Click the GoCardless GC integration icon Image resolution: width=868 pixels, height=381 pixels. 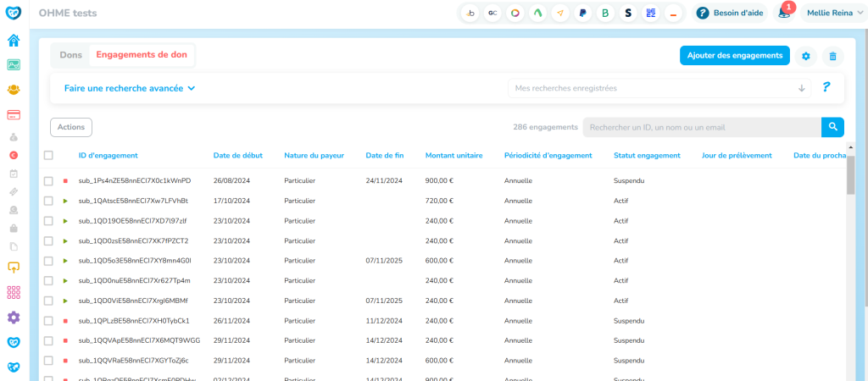[492, 14]
